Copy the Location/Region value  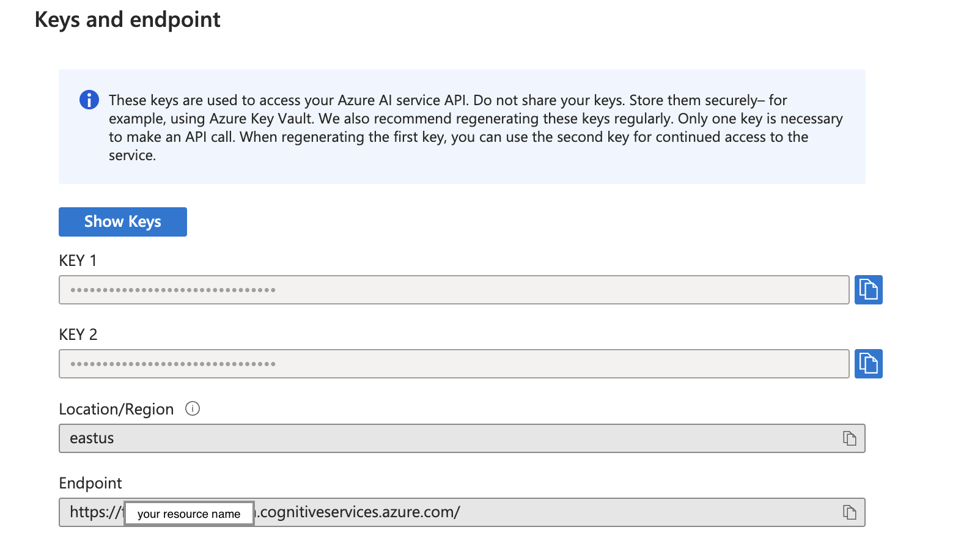[849, 438]
